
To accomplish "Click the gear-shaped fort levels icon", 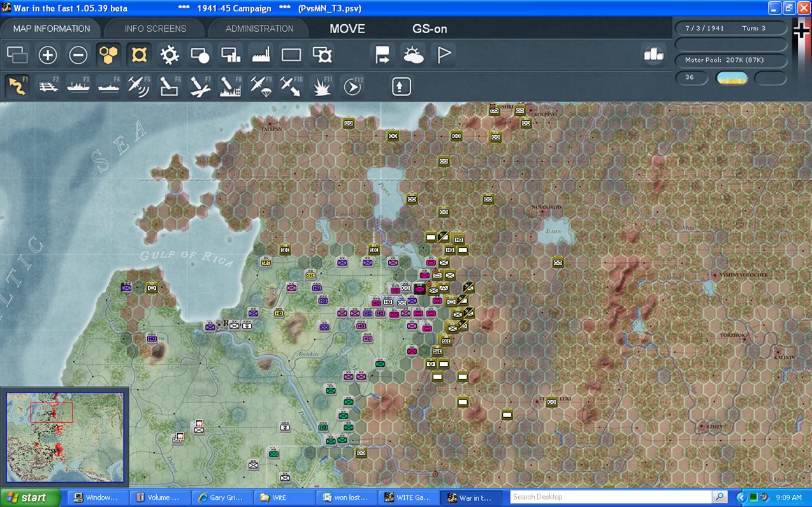I will 170,55.
